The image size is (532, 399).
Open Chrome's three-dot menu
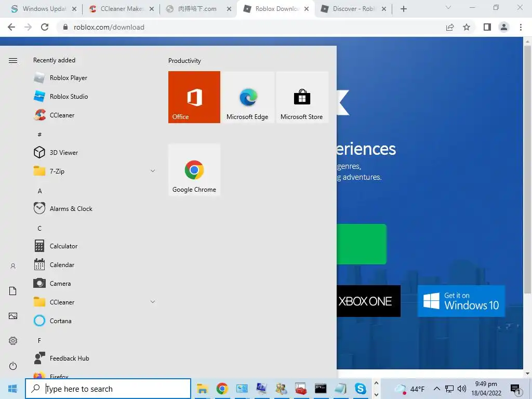coord(521,27)
